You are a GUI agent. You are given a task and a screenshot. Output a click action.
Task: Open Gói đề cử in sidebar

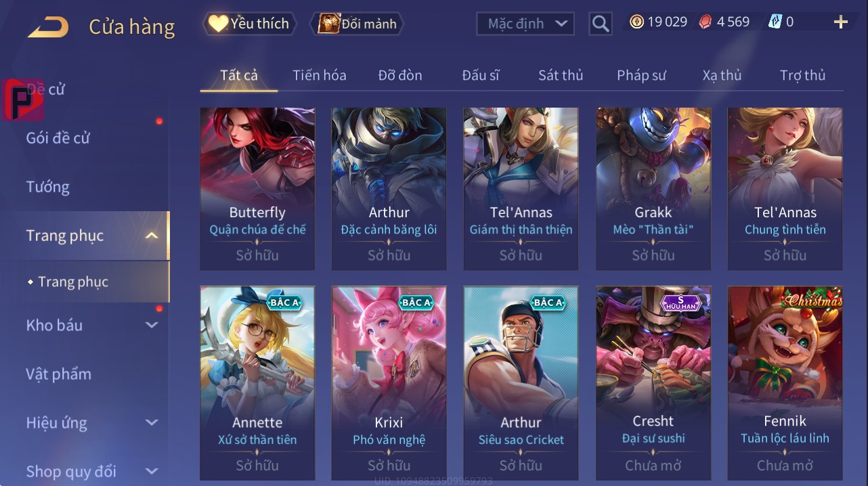click(x=58, y=138)
